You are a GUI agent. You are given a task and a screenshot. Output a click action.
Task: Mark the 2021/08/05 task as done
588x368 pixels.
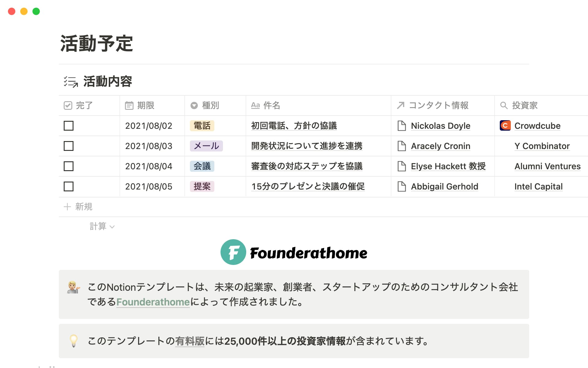(x=69, y=186)
